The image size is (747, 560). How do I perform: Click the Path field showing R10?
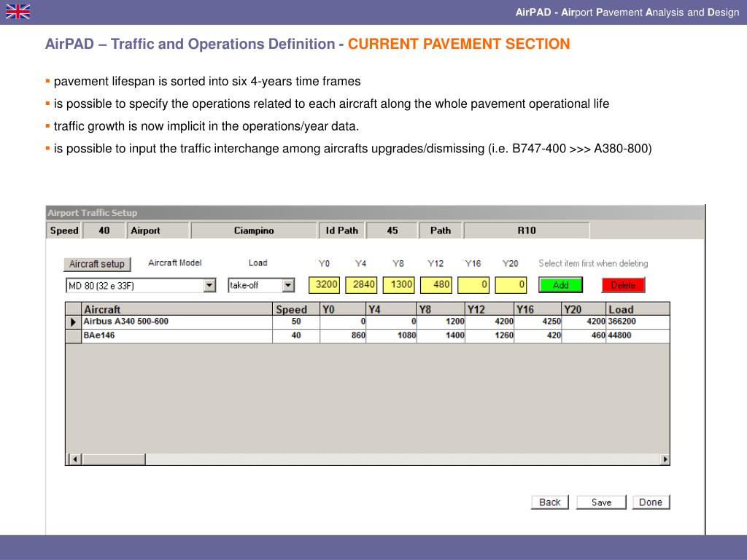point(527,230)
